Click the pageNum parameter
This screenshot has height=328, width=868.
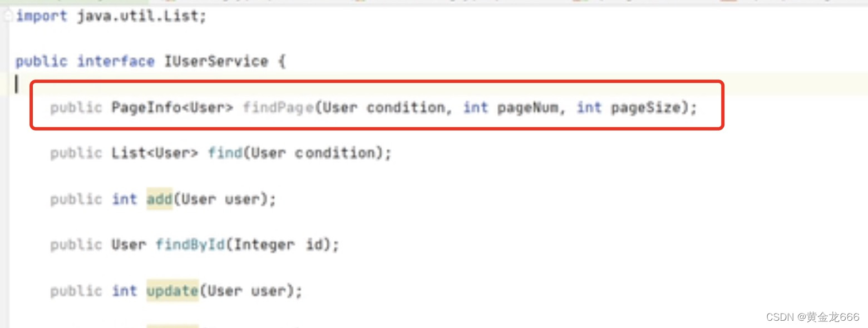pos(527,107)
